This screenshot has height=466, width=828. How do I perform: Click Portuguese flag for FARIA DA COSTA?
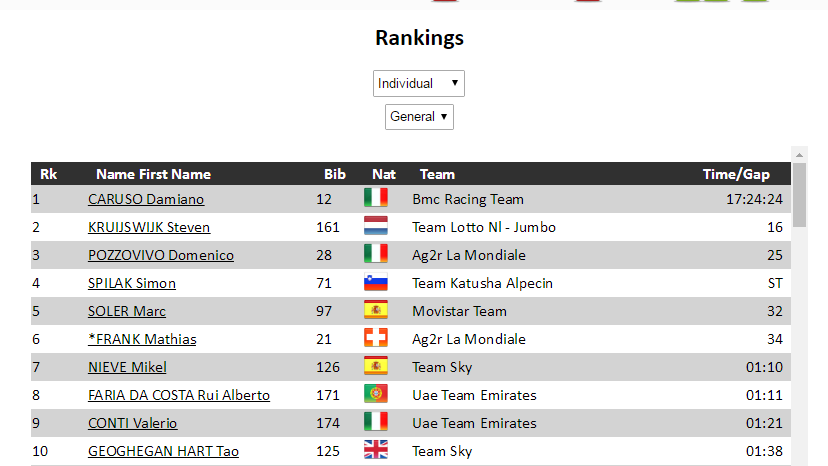375,394
